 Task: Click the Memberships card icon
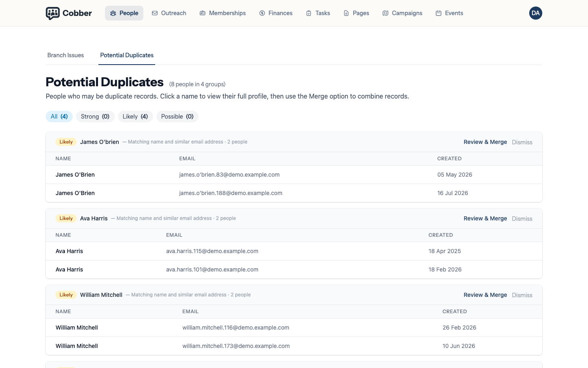click(x=203, y=13)
